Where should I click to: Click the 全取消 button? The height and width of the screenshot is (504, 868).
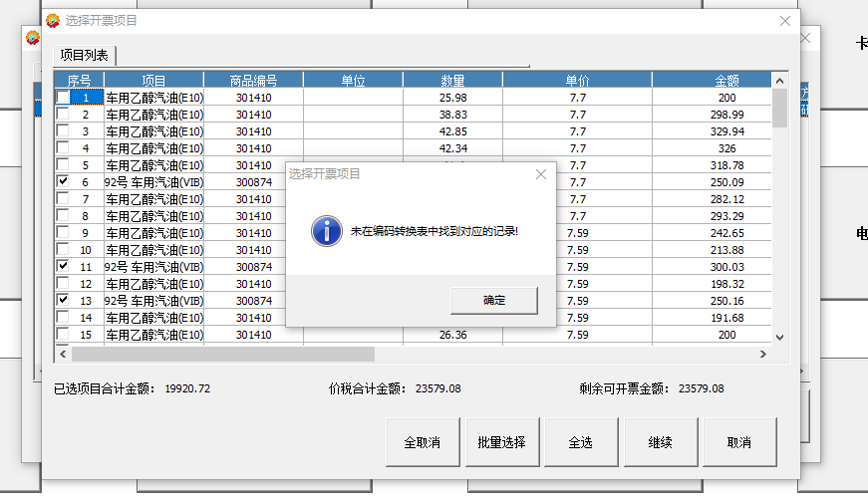tap(423, 442)
